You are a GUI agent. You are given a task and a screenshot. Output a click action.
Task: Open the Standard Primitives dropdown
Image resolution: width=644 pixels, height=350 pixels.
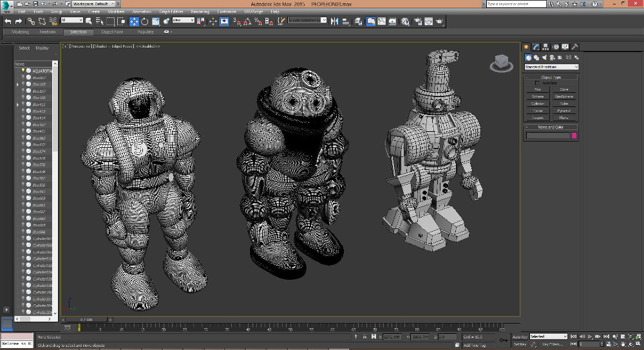pyautogui.click(x=551, y=67)
